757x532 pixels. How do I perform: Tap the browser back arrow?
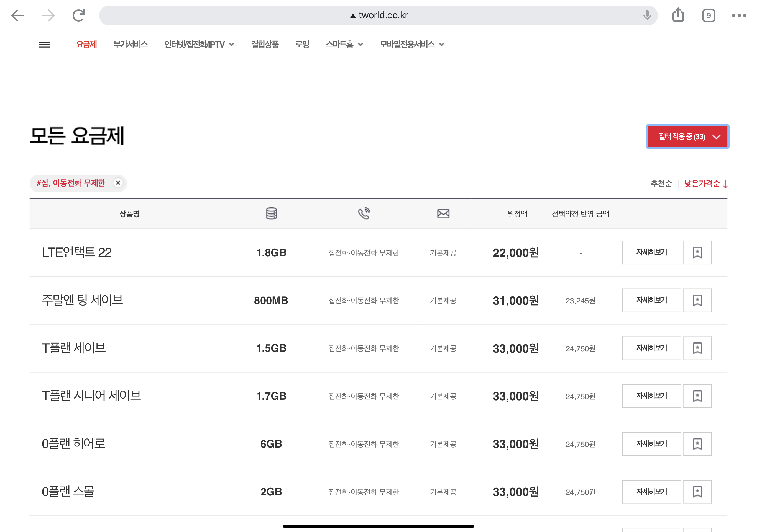click(x=18, y=15)
